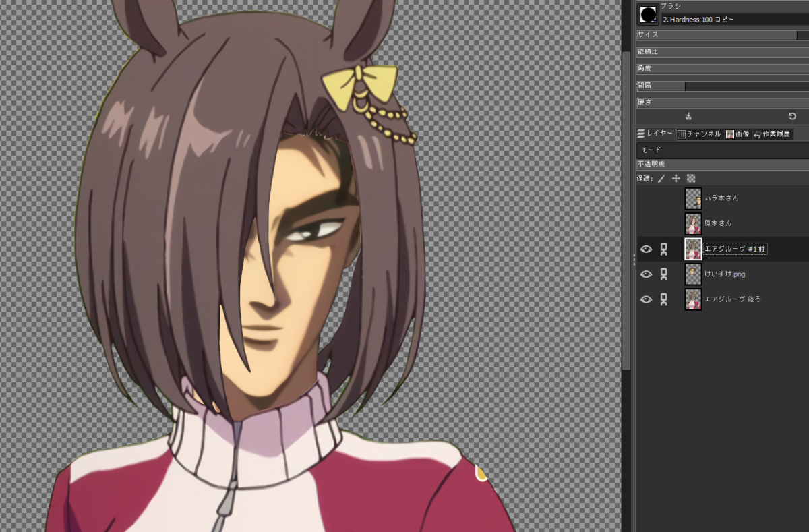The width and height of the screenshot is (809, 532).
Task: Toggle the lock position and size icon
Action: pyautogui.click(x=676, y=178)
